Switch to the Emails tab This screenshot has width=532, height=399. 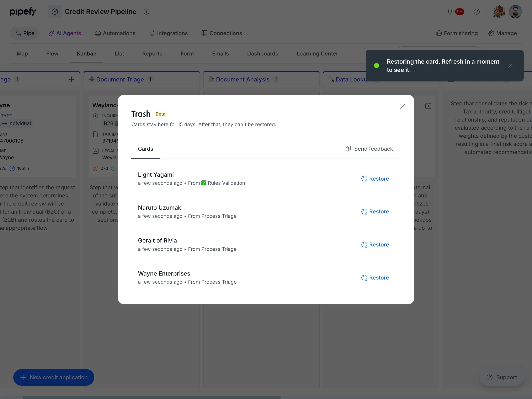coord(220,54)
